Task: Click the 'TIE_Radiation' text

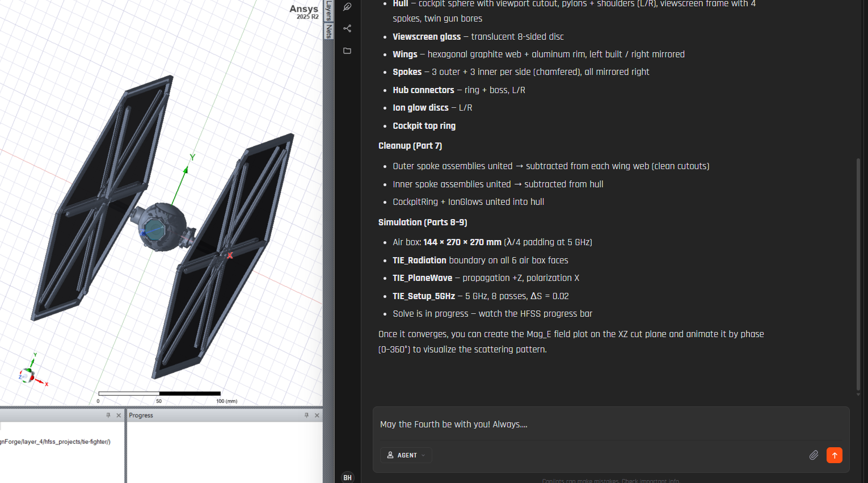Action: point(419,260)
